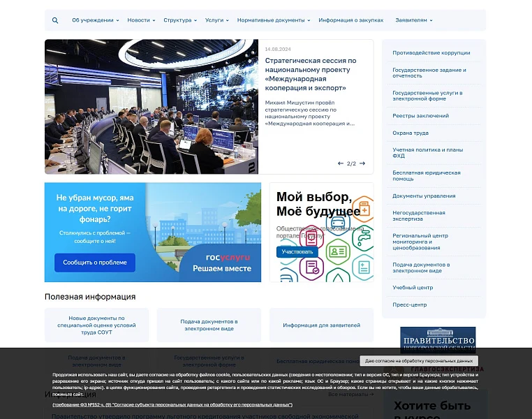
Task: Open «Новые документы по специальной оценке» card
Action: 97,325
